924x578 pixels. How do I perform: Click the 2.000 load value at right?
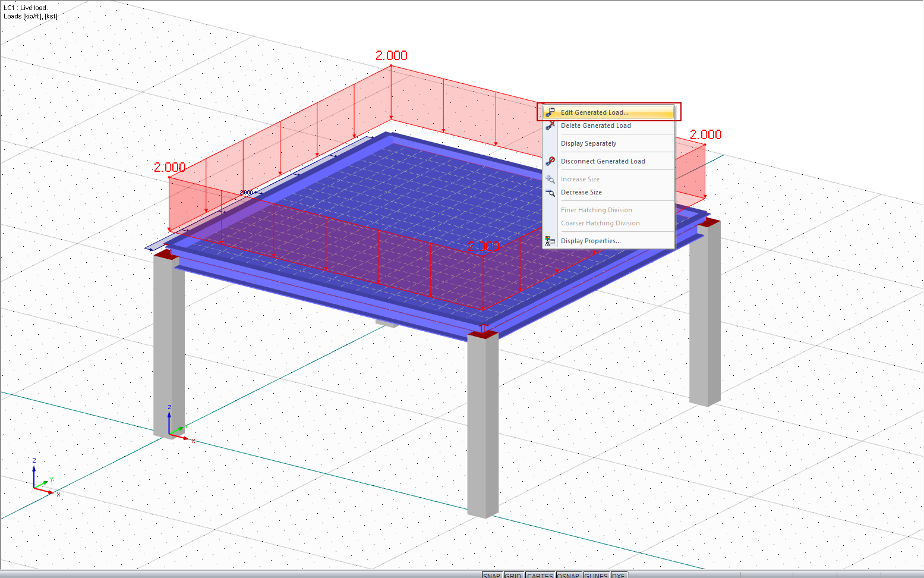pyautogui.click(x=705, y=134)
